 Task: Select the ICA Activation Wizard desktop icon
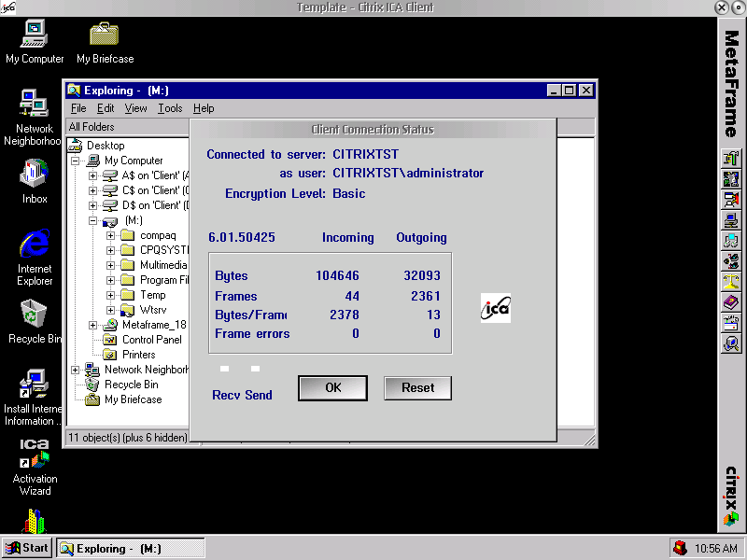35,467
